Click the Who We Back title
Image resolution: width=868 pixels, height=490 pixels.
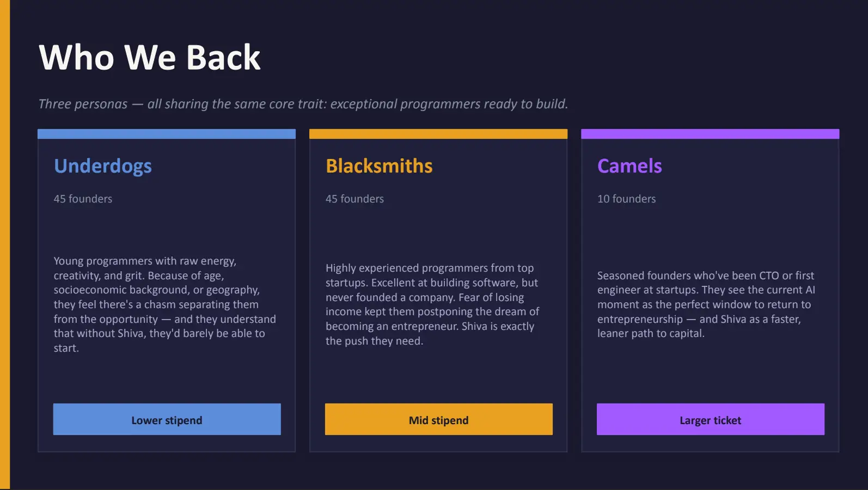click(x=150, y=57)
